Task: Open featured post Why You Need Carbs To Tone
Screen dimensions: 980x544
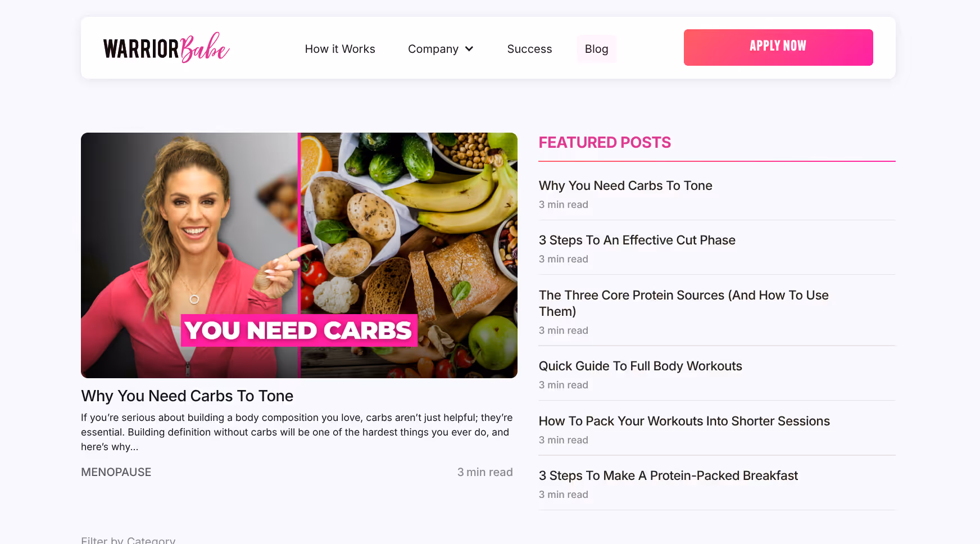Action: [x=625, y=185]
